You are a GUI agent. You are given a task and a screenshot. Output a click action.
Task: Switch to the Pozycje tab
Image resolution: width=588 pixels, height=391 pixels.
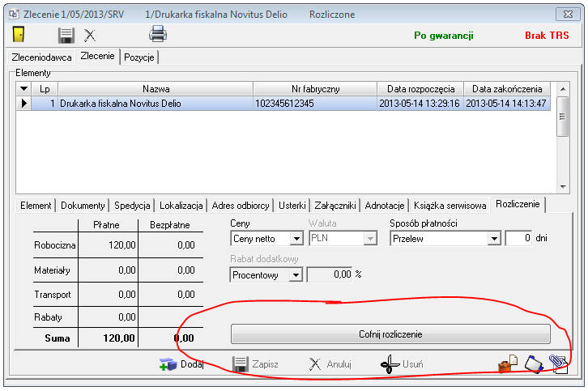tap(139, 57)
